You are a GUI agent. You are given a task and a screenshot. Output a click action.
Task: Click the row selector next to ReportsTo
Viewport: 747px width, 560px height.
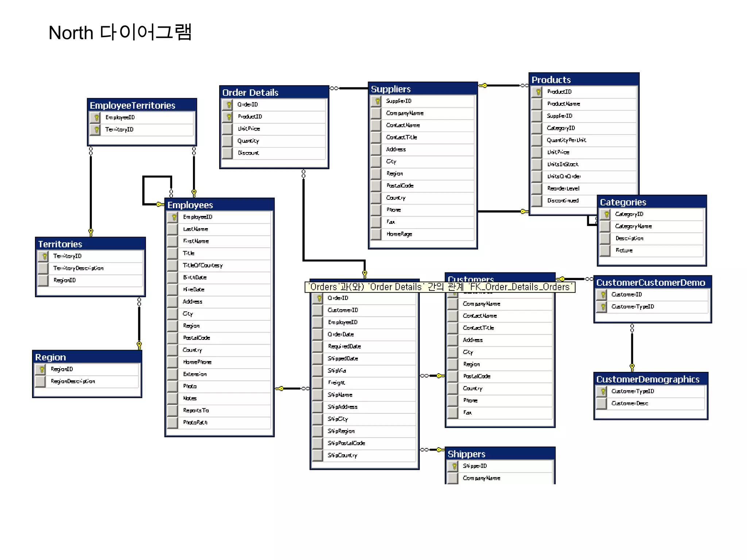tap(173, 411)
